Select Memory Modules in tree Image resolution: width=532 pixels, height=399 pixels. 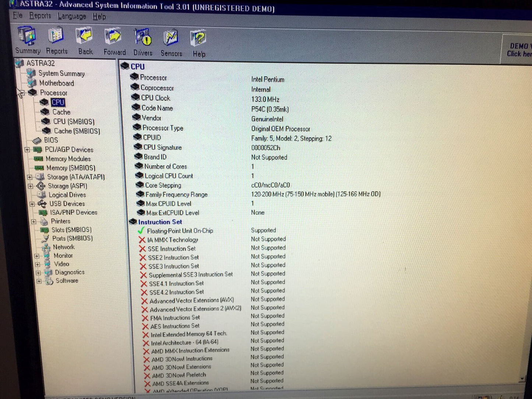point(68,159)
